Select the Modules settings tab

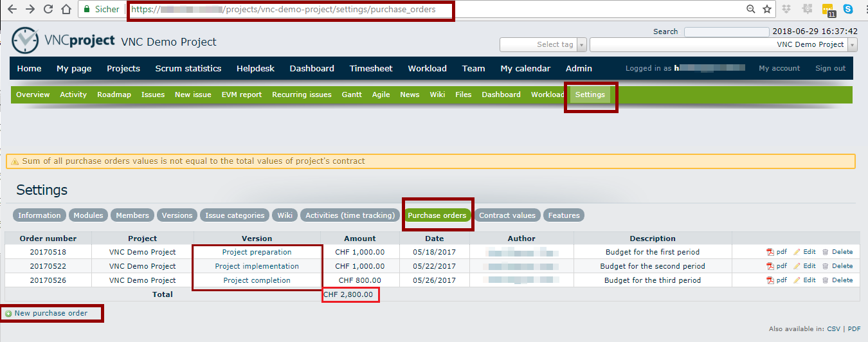pos(88,215)
